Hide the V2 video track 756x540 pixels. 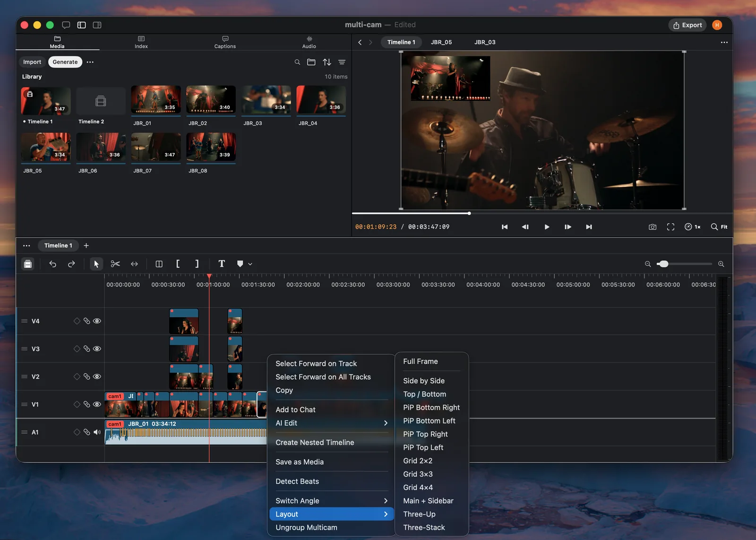tap(97, 377)
